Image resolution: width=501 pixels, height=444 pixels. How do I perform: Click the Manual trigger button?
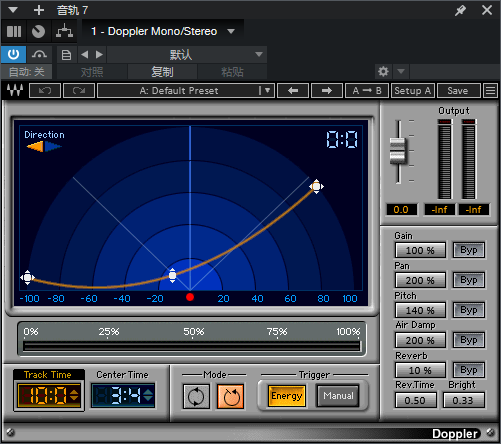tap(338, 396)
